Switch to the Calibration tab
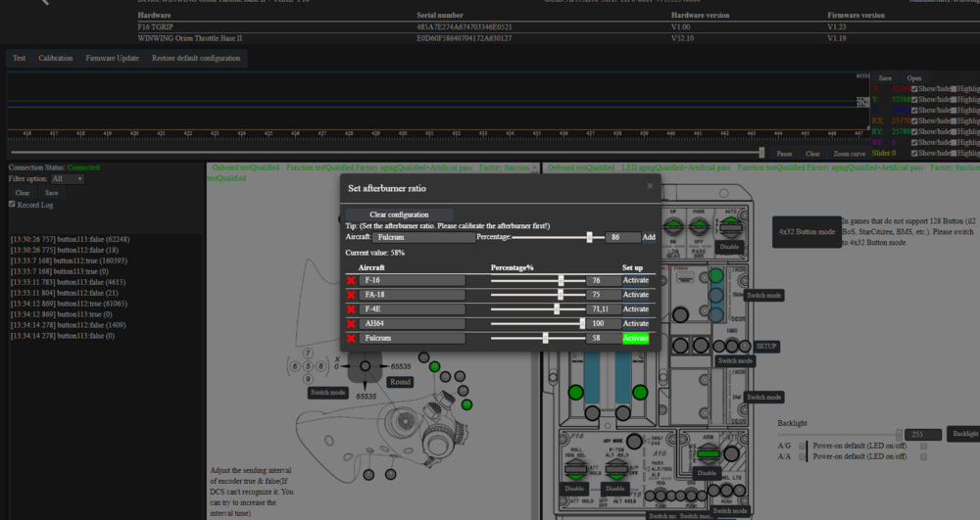The image size is (980, 520). (x=55, y=59)
